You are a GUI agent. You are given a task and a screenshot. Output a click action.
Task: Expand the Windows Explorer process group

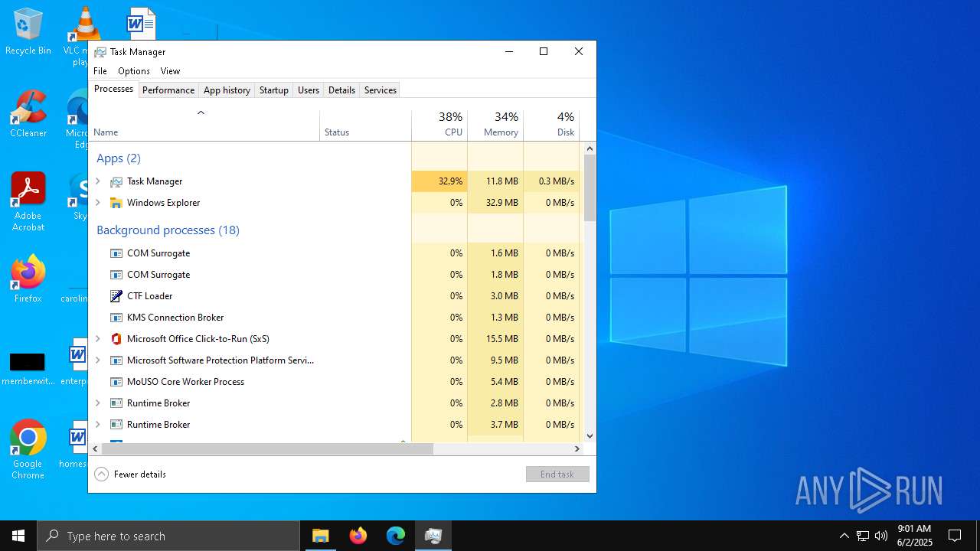(x=98, y=203)
